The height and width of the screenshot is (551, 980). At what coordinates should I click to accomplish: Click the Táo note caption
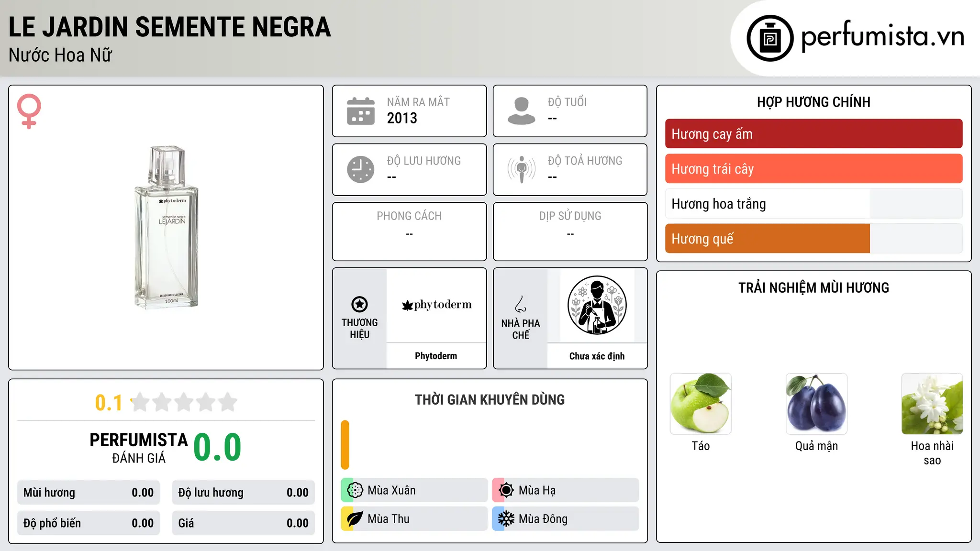[701, 446]
